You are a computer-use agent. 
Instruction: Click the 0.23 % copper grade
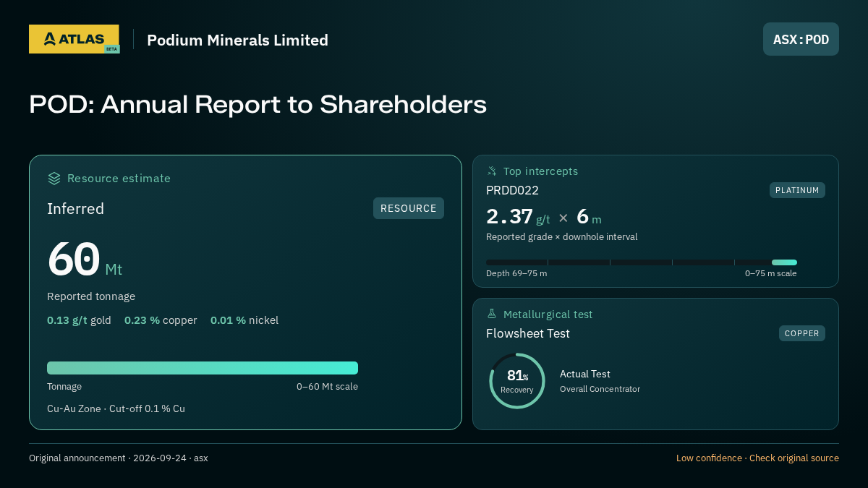[x=161, y=320]
